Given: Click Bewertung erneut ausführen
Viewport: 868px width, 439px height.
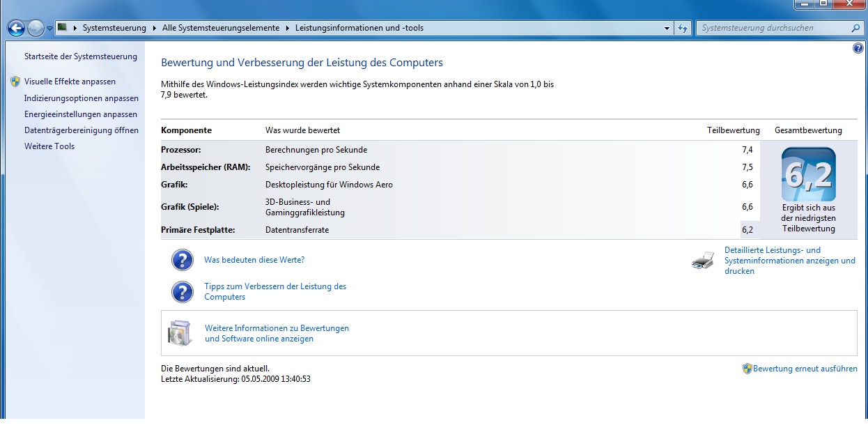Looking at the screenshot, I should coord(805,369).
